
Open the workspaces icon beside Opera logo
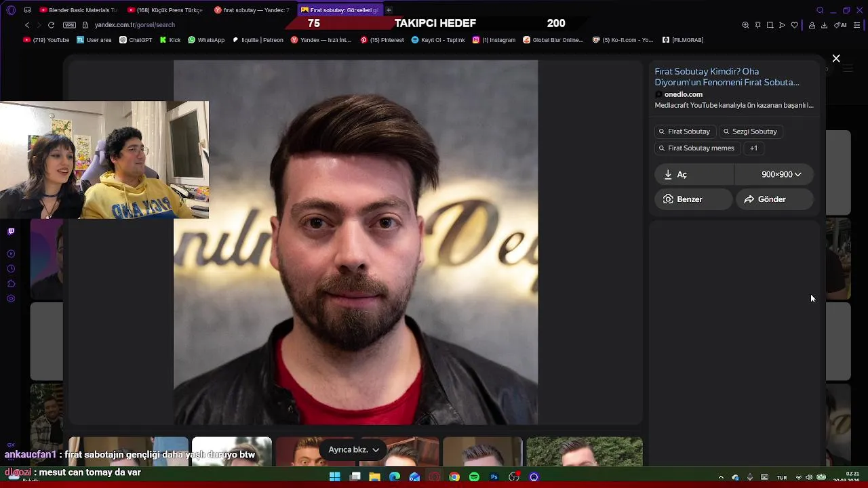pyautogui.click(x=27, y=10)
